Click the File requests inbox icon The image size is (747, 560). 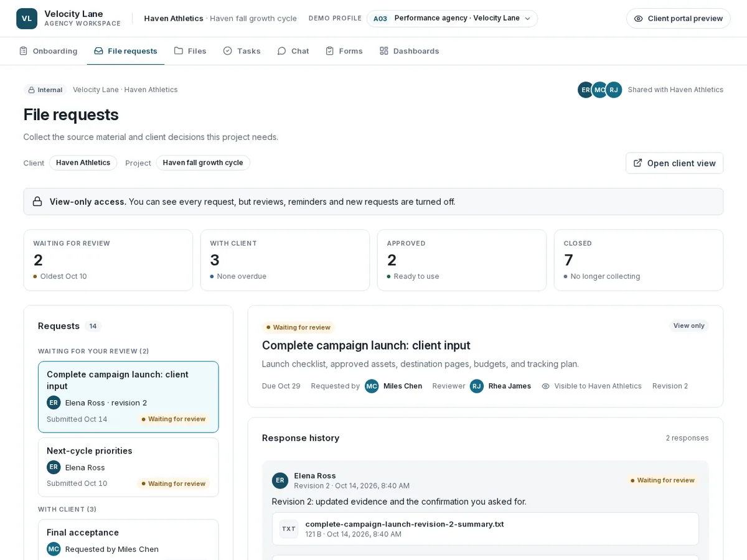point(98,51)
